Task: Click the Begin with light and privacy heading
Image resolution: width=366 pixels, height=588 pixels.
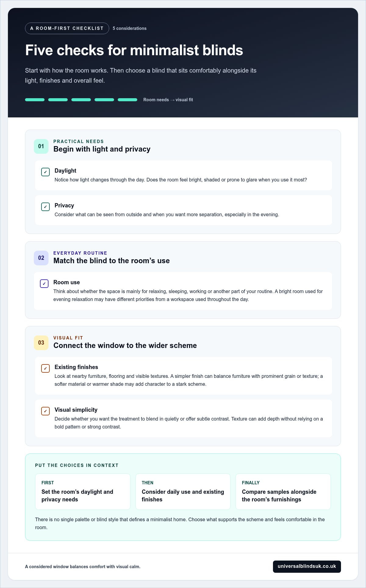Action: [x=102, y=149]
